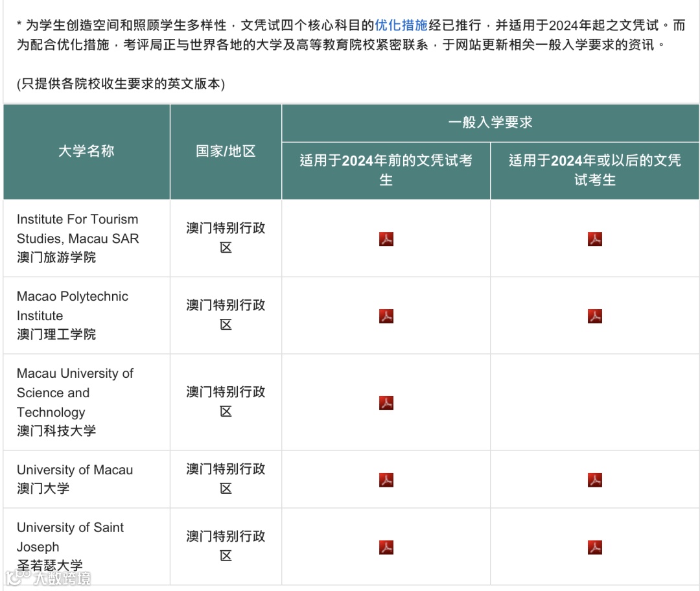Click the 一般入学要求 header cell
The width and height of the screenshot is (700, 591).
[x=491, y=122]
